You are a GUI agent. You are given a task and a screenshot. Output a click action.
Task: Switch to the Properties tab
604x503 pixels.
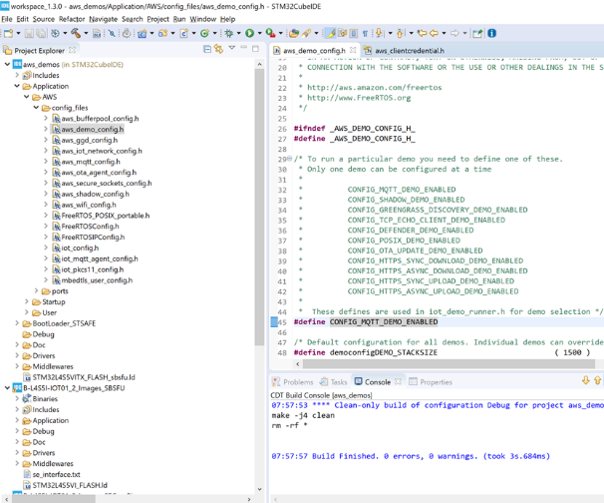[431, 382]
